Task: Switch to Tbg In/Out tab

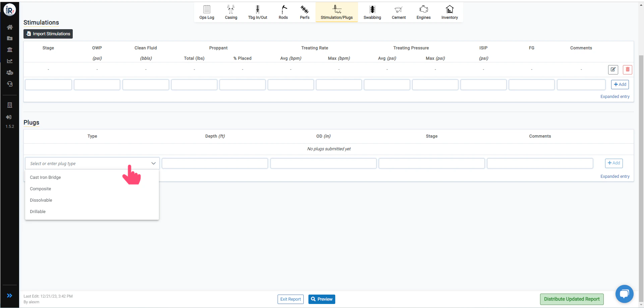Action: click(257, 12)
